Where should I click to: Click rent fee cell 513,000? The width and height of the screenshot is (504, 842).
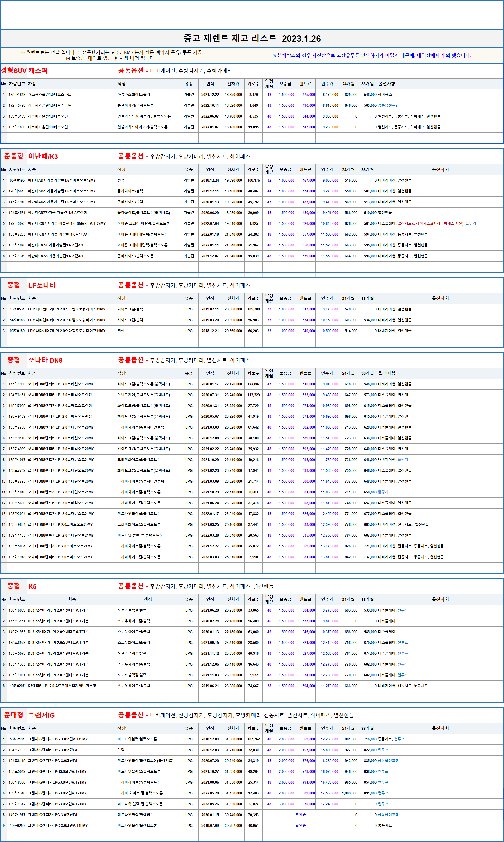coord(305,309)
